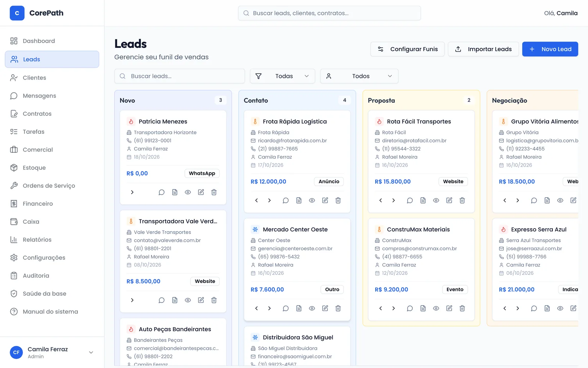Open Saúde da base page
The height and width of the screenshot is (368, 588).
click(x=52, y=294)
